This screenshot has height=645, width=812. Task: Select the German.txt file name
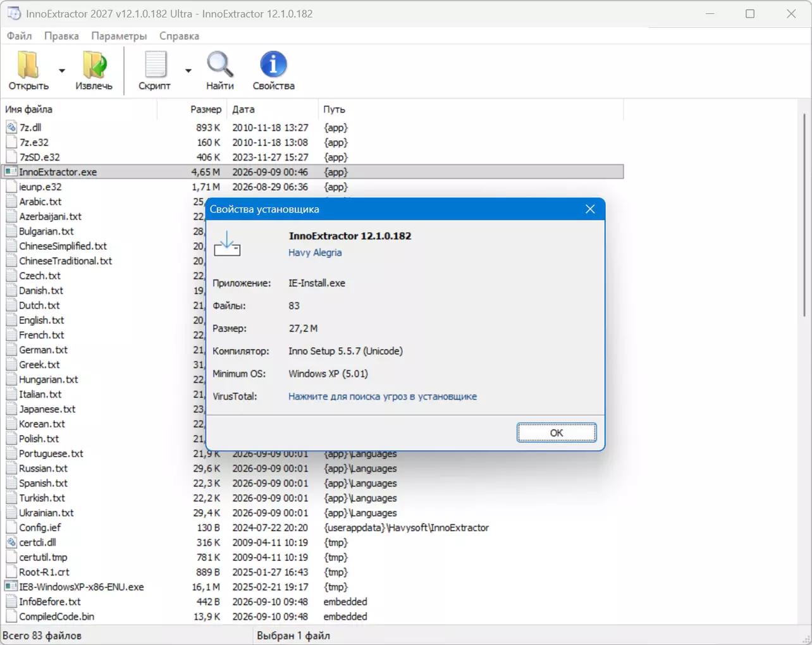point(43,350)
